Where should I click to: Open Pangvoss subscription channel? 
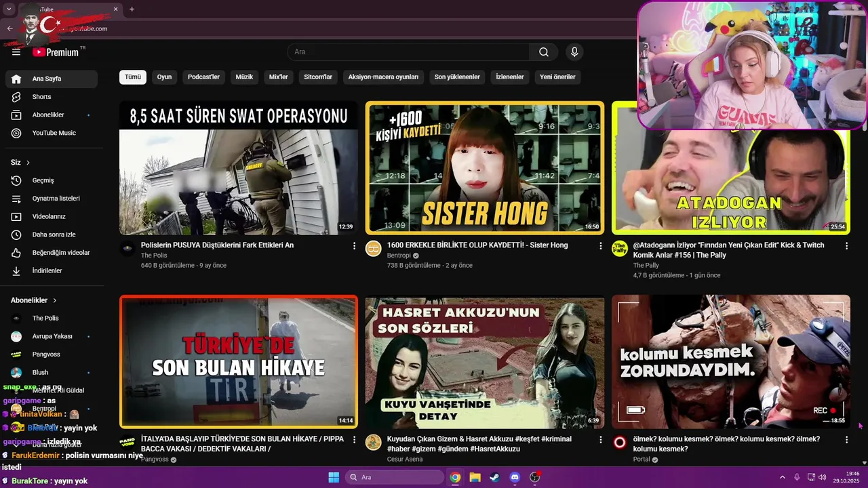pyautogui.click(x=52, y=354)
